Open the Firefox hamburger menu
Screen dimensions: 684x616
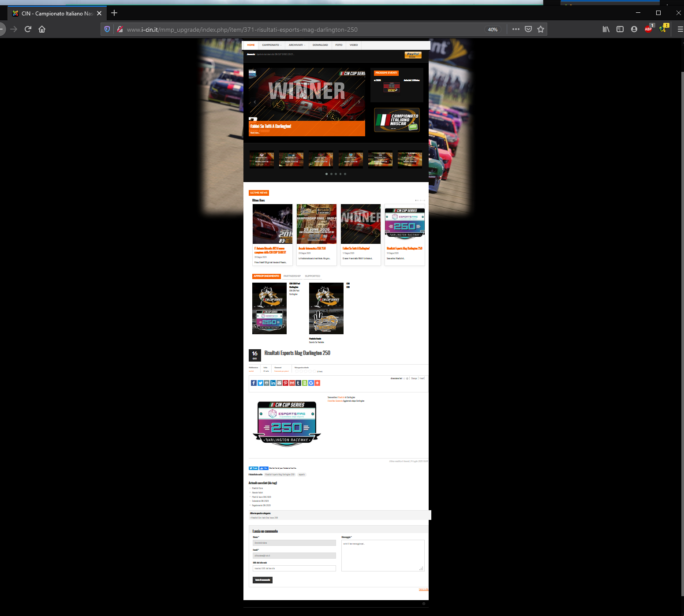[x=680, y=29]
